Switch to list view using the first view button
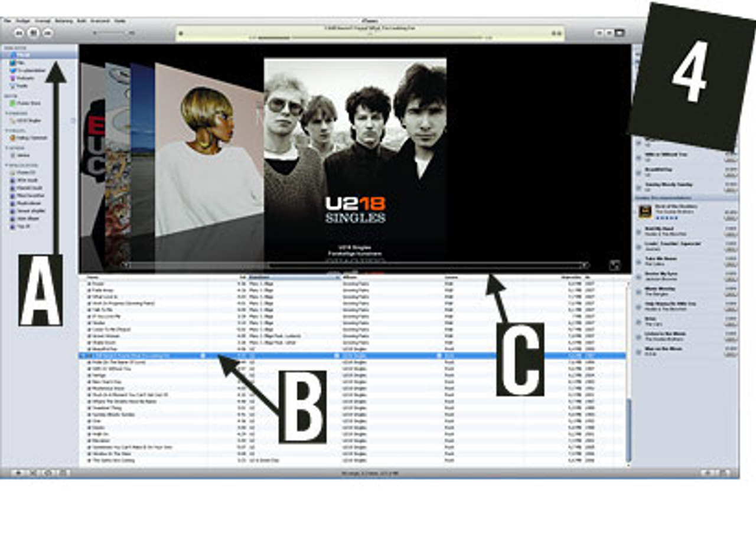 [x=598, y=33]
